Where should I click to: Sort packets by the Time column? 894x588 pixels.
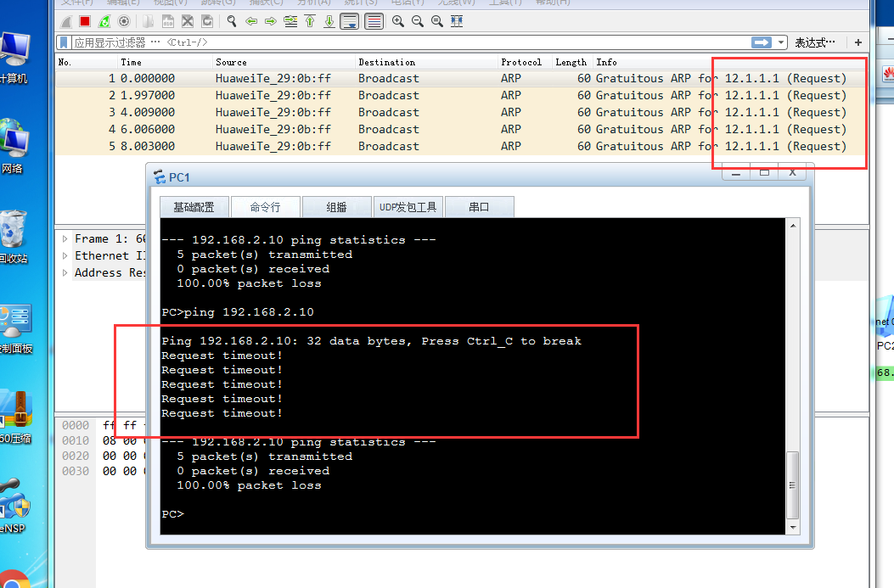pyautogui.click(x=165, y=62)
